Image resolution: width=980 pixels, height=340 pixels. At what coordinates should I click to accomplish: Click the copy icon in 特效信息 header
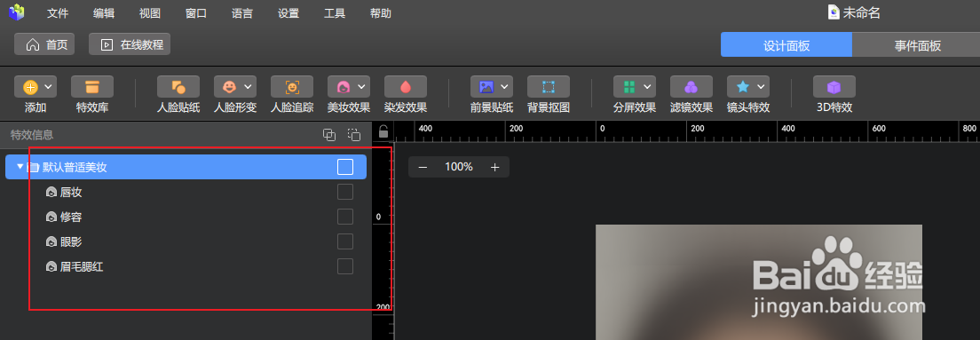click(x=329, y=134)
